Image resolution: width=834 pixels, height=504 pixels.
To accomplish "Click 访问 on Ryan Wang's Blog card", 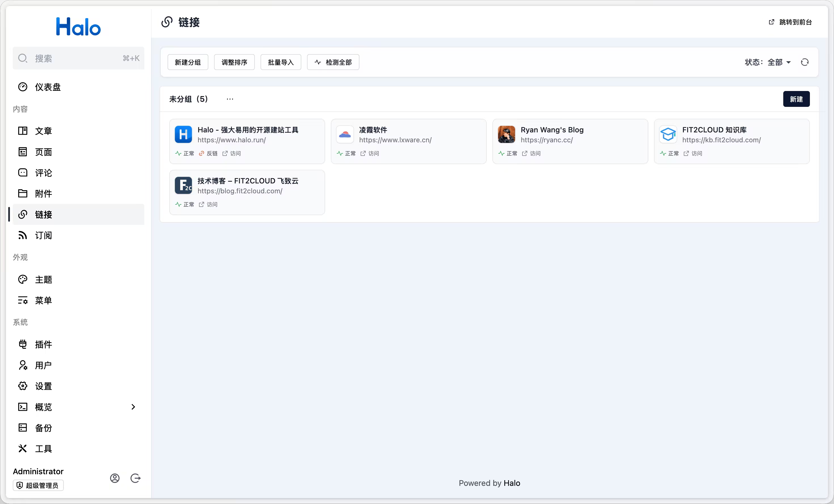I will pyautogui.click(x=531, y=153).
